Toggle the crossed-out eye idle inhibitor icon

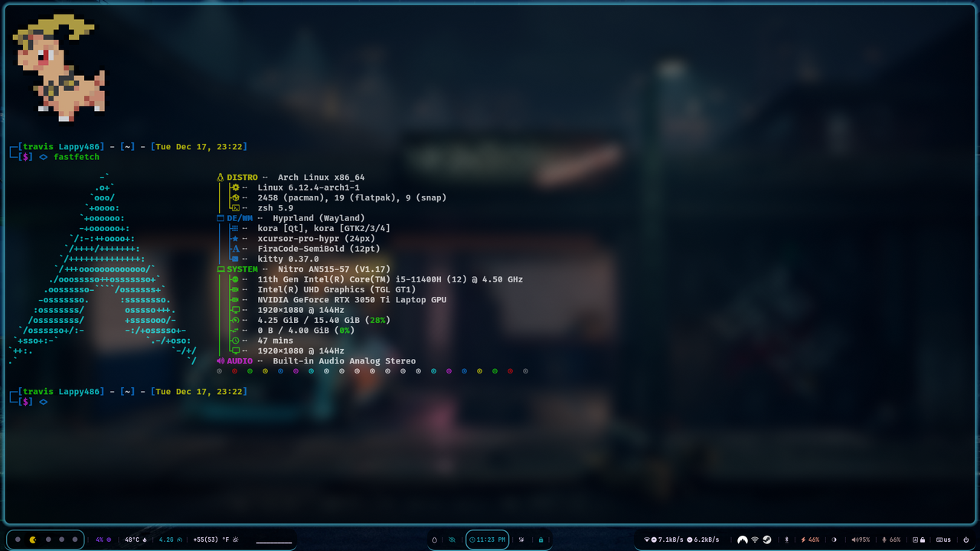(452, 540)
